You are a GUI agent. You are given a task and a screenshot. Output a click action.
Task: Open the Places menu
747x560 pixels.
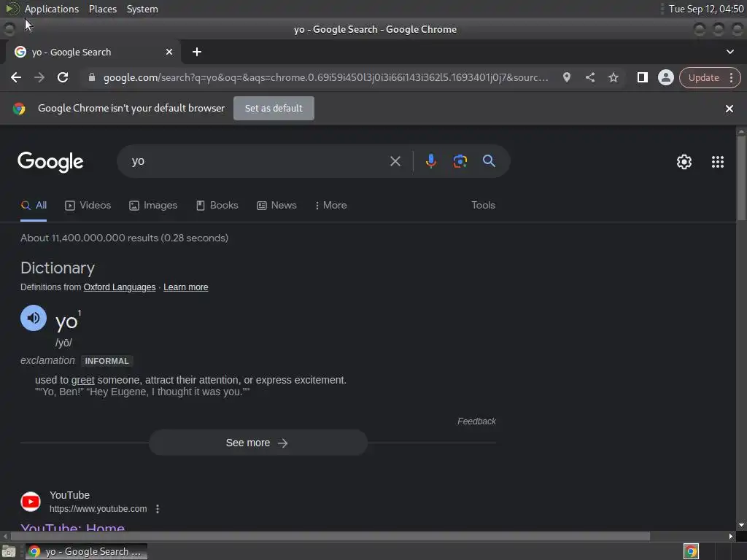102,9
